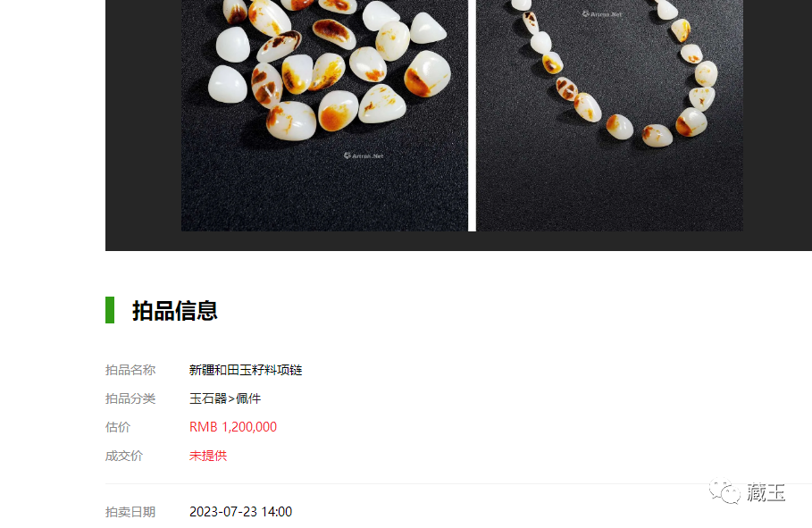
Task: Select the estimate RMB 1,200,000
Action: [233, 427]
